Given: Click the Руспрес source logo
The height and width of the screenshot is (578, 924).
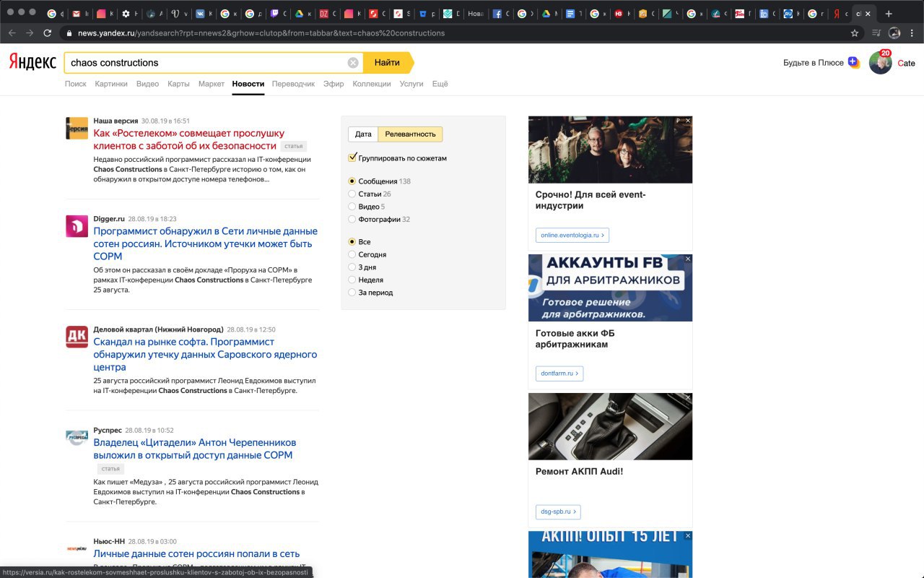Looking at the screenshot, I should [x=77, y=437].
